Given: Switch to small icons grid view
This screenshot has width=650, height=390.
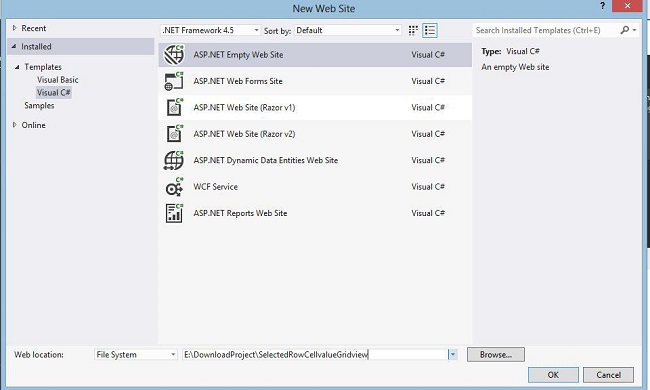Looking at the screenshot, I should click(413, 30).
